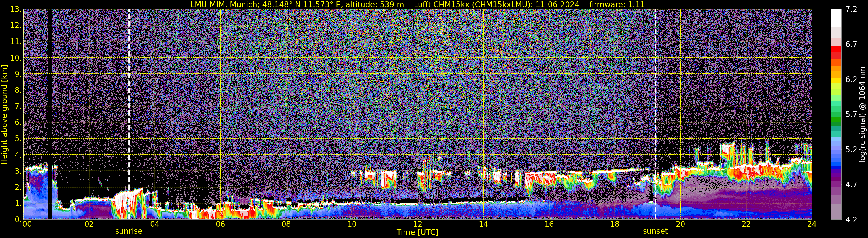The image size is (868, 238).
Task: Click the height axis tick '5.'
Action: [x=18, y=139]
